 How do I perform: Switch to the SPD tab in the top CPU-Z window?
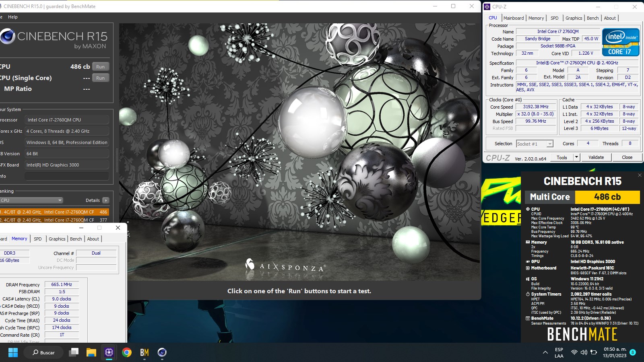(554, 18)
